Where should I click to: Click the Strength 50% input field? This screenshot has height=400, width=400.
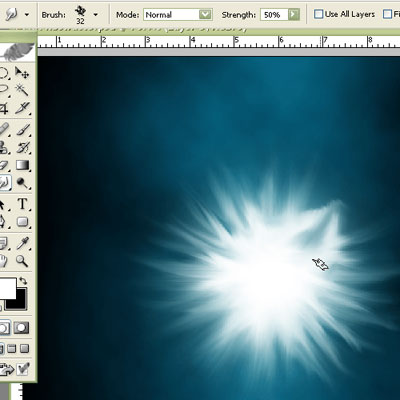tap(274, 15)
